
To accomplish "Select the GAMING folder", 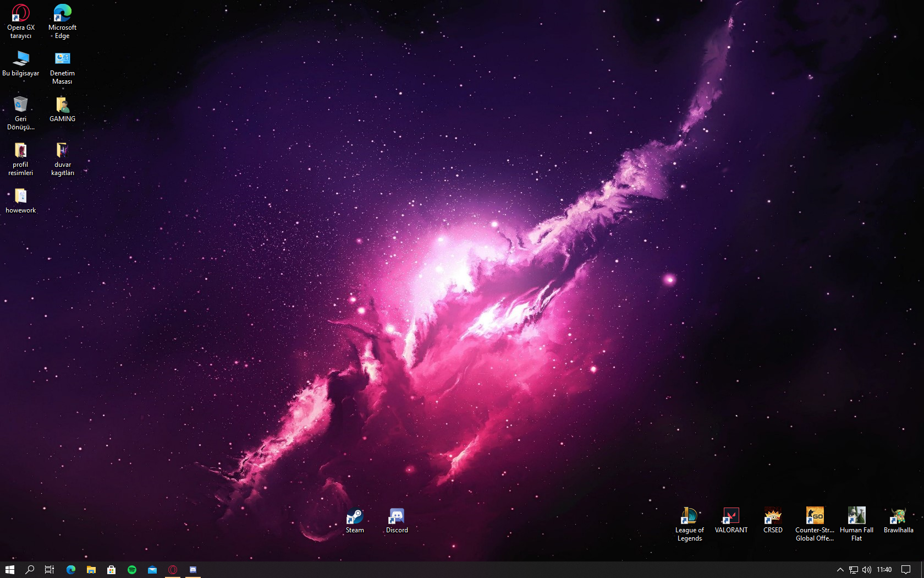I will click(62, 110).
